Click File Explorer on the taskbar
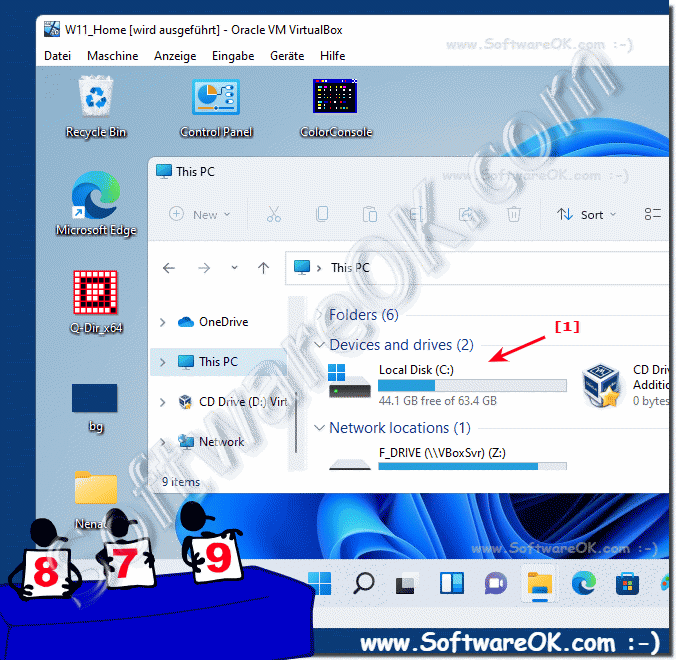 coord(539,584)
